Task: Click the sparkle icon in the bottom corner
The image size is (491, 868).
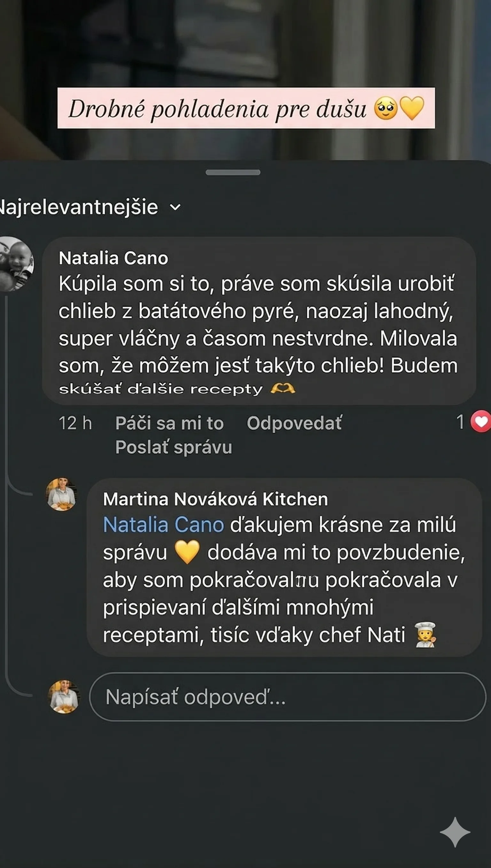Action: coord(455,832)
